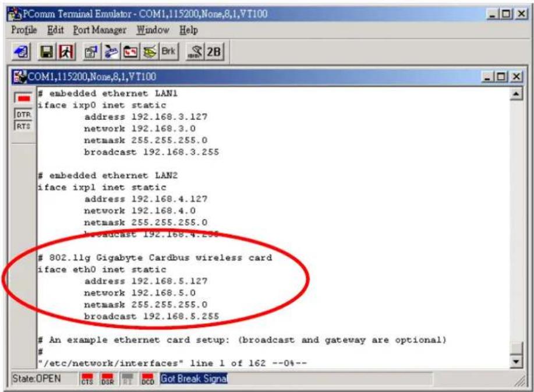Send a break with the Brk button
534x392 pixels.
[x=168, y=52]
